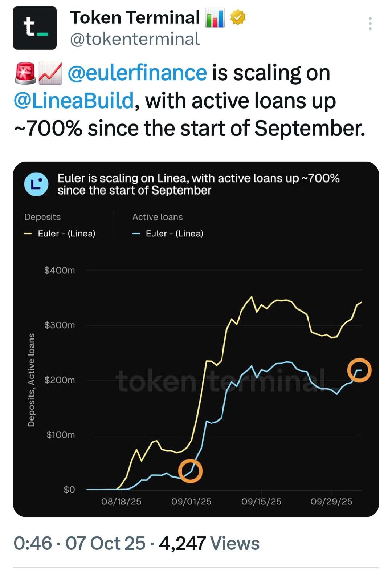Click the Linea logo in chart header
The height and width of the screenshot is (572, 392).
36,184
